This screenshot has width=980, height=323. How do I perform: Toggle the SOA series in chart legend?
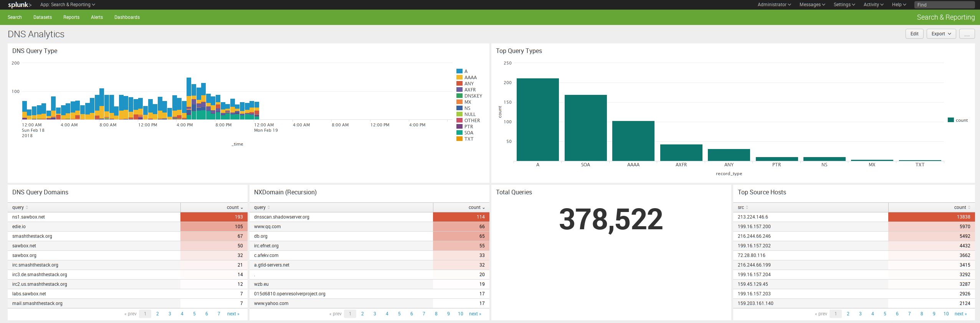[x=468, y=133]
